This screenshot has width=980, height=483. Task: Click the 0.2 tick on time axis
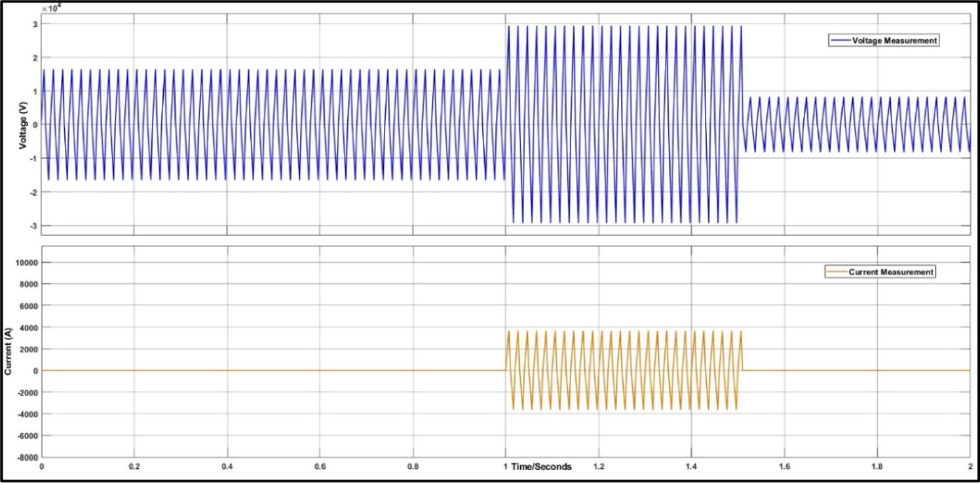pyautogui.click(x=134, y=467)
